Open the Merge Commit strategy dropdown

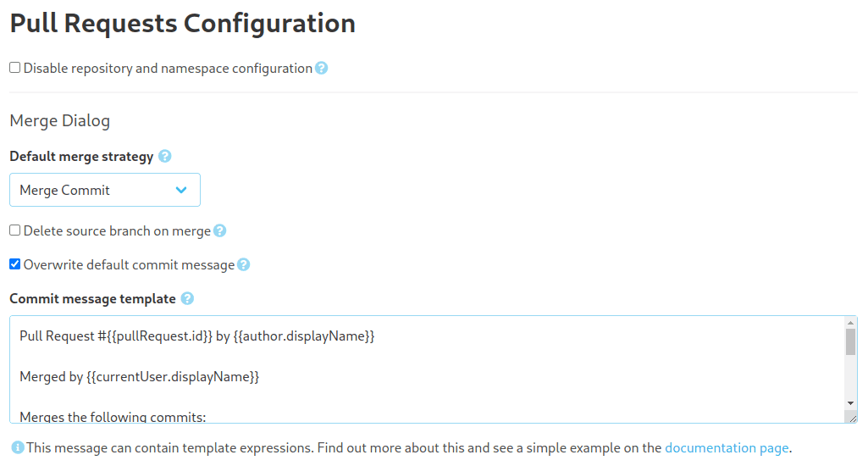point(105,190)
